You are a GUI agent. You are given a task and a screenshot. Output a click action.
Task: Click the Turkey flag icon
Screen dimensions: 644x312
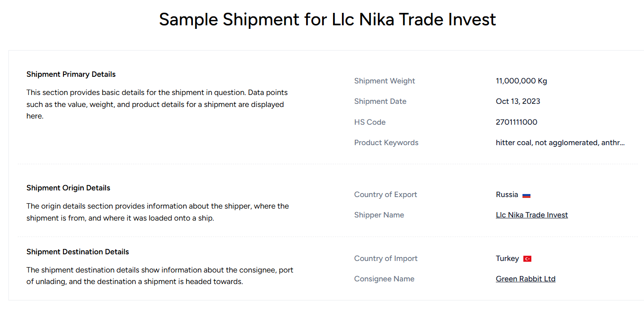(x=527, y=259)
